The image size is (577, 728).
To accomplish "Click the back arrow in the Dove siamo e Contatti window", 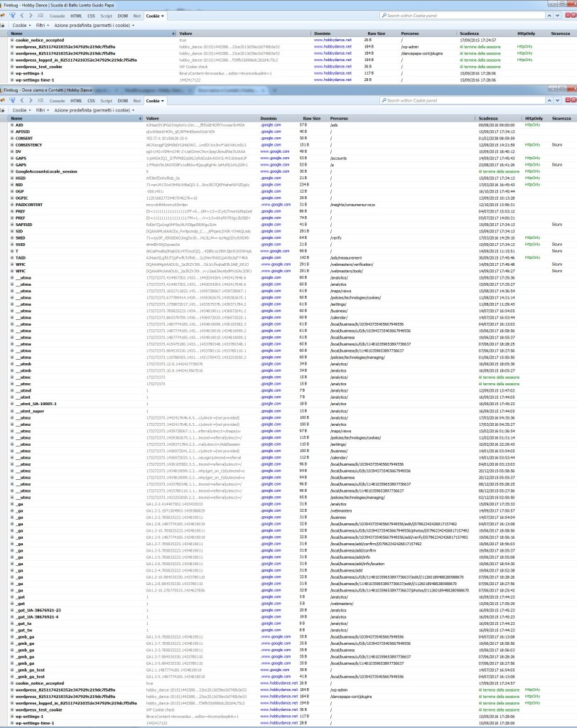I will [x=22, y=101].
